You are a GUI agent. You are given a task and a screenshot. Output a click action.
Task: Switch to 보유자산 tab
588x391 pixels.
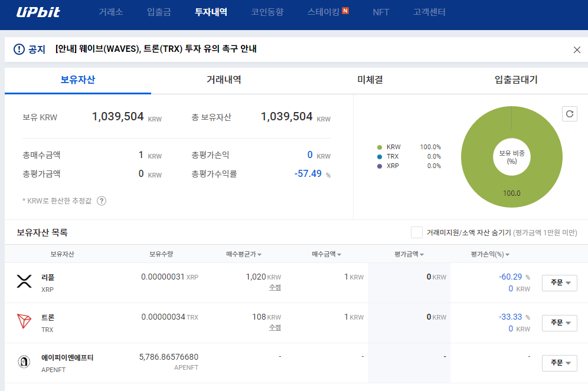click(x=78, y=80)
